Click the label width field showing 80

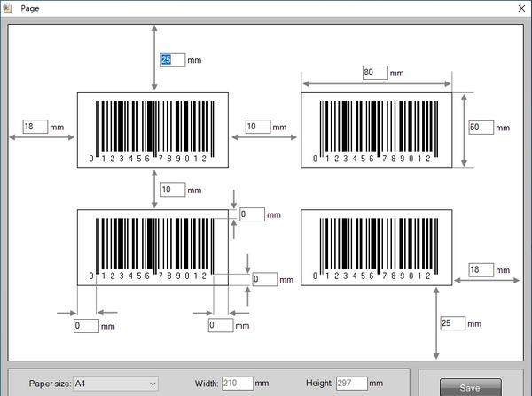pyautogui.click(x=375, y=73)
